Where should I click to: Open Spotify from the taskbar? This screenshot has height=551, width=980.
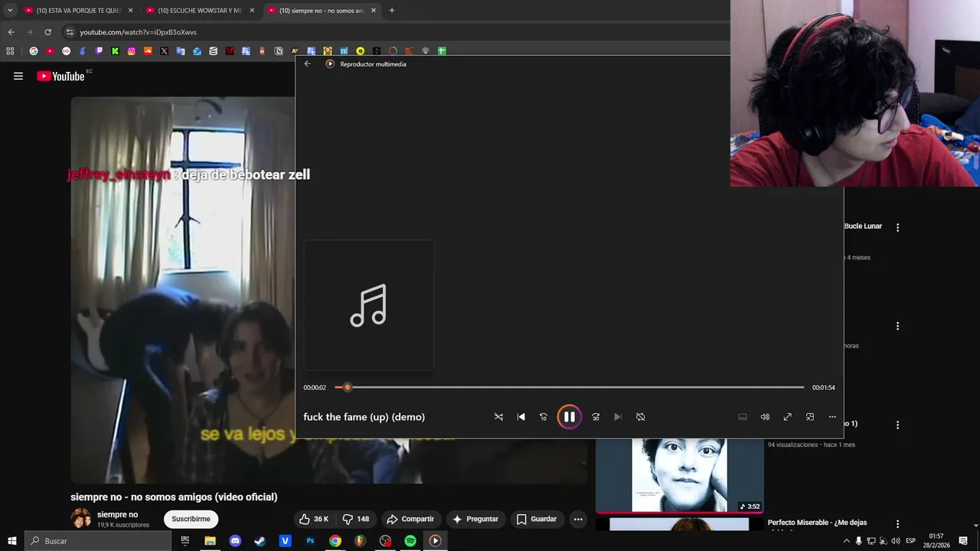(x=410, y=541)
